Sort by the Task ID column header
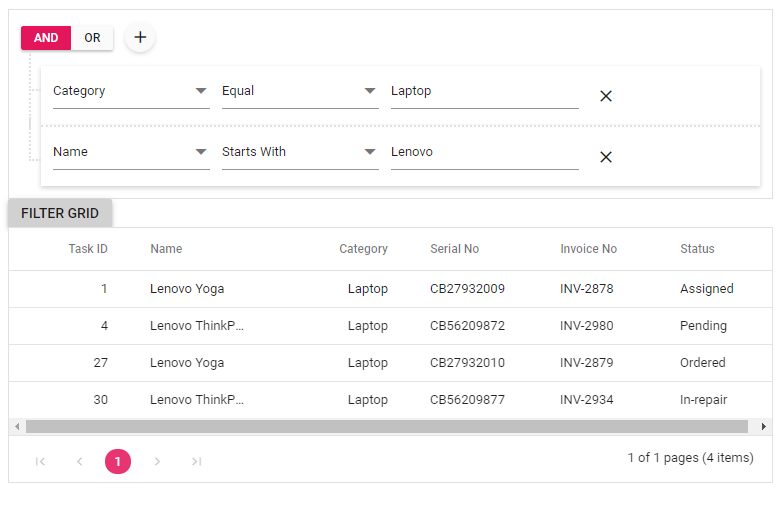The height and width of the screenshot is (505, 781). tap(88, 249)
